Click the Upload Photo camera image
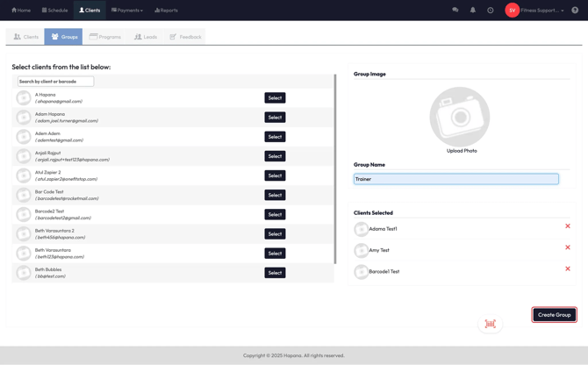Viewport: 588px width, 365px height. (x=459, y=118)
